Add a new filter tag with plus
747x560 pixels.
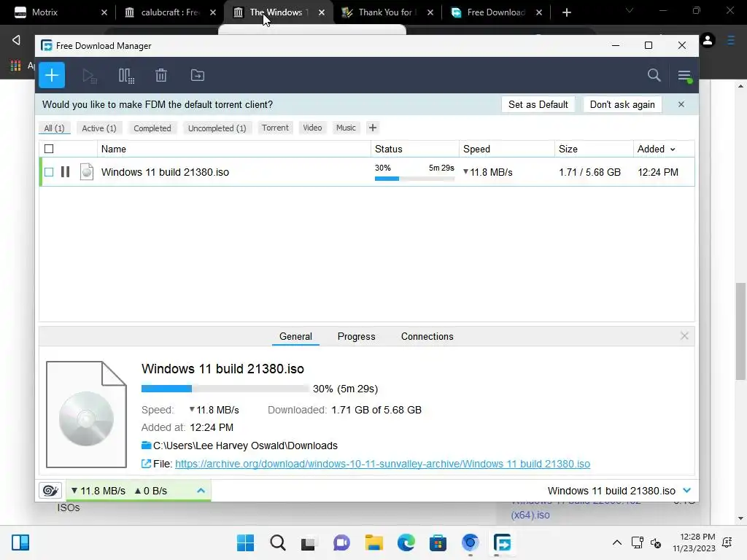(373, 128)
